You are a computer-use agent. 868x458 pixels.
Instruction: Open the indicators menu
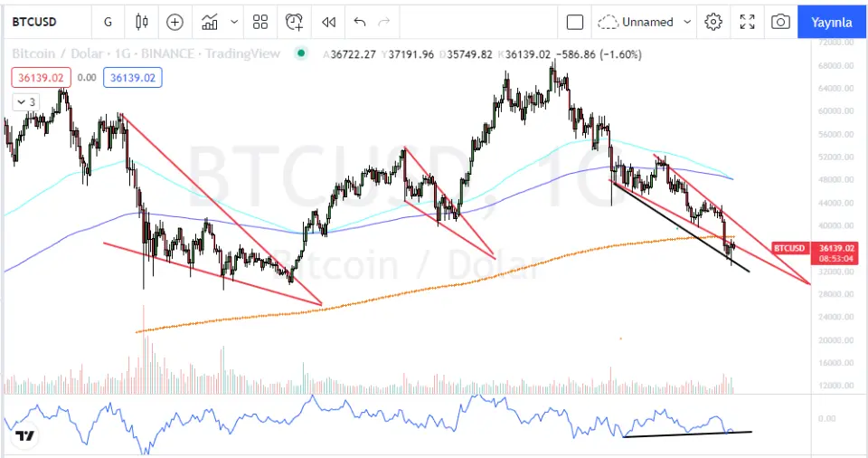(x=211, y=22)
